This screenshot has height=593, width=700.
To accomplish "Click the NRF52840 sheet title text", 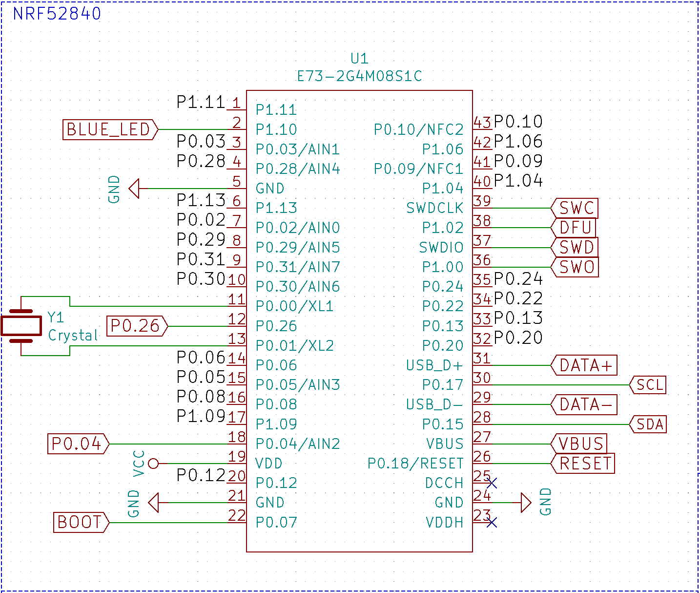I will pyautogui.click(x=57, y=14).
